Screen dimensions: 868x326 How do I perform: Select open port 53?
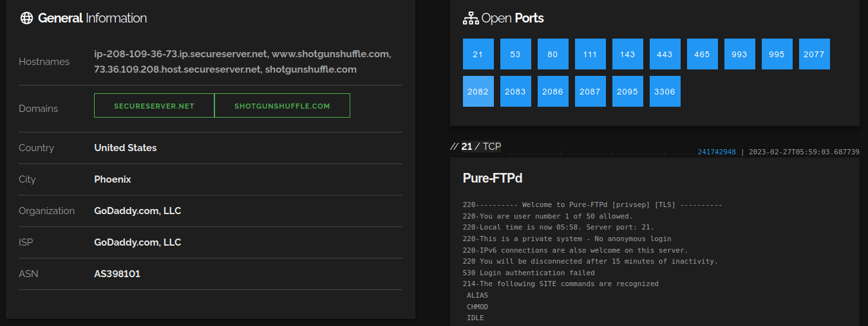[515, 54]
